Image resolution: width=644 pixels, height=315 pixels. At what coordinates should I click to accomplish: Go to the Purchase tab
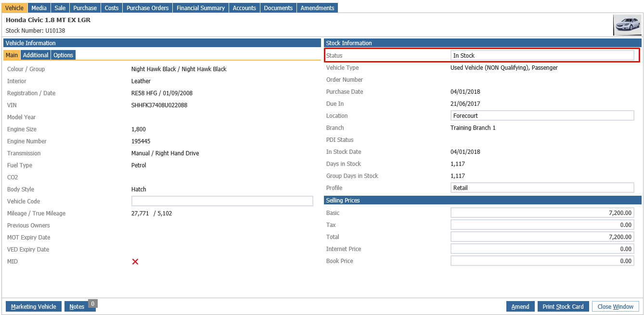[x=85, y=8]
